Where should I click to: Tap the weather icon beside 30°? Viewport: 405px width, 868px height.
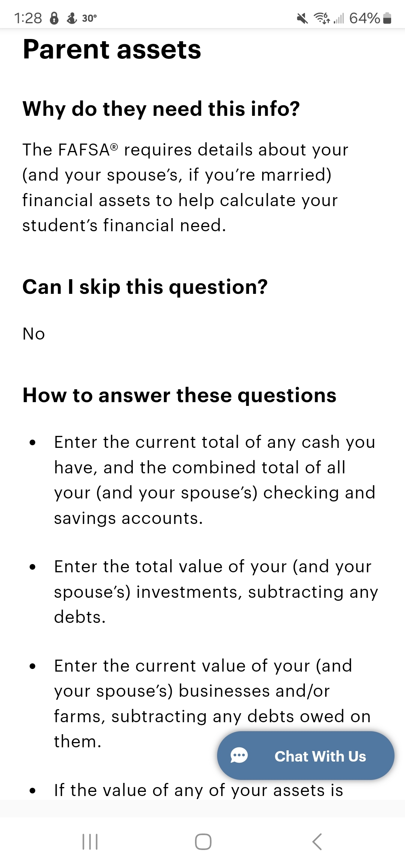point(72,18)
